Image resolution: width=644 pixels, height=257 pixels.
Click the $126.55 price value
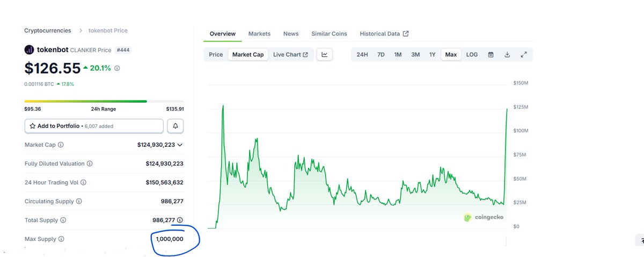tap(52, 68)
